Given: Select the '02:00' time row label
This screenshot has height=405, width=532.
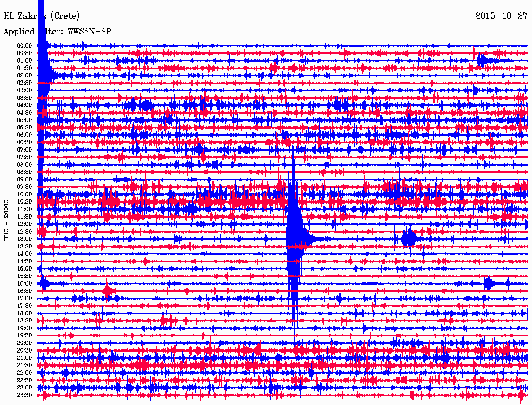Looking at the screenshot, I should click(x=24, y=76).
